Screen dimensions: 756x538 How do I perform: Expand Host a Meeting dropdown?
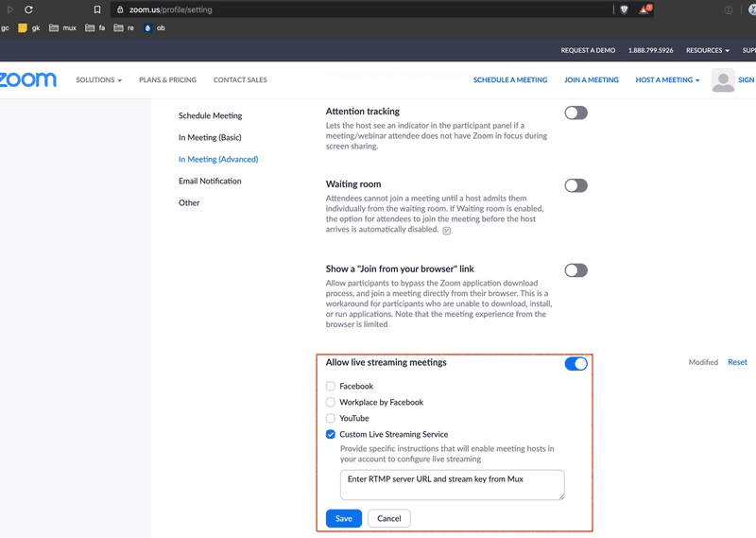pos(667,79)
